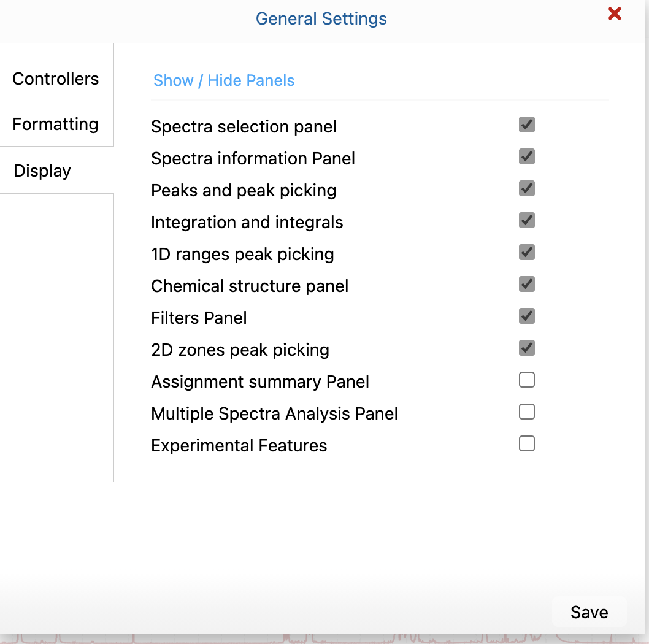Toggle the Filters Panel checkbox

[x=526, y=316]
